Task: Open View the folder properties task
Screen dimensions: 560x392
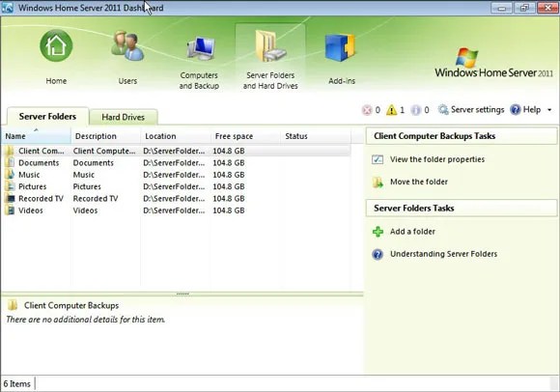Action: click(437, 159)
